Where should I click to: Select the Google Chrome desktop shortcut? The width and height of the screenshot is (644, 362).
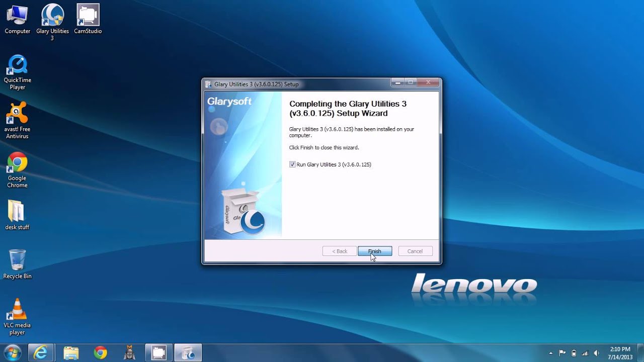point(17,170)
